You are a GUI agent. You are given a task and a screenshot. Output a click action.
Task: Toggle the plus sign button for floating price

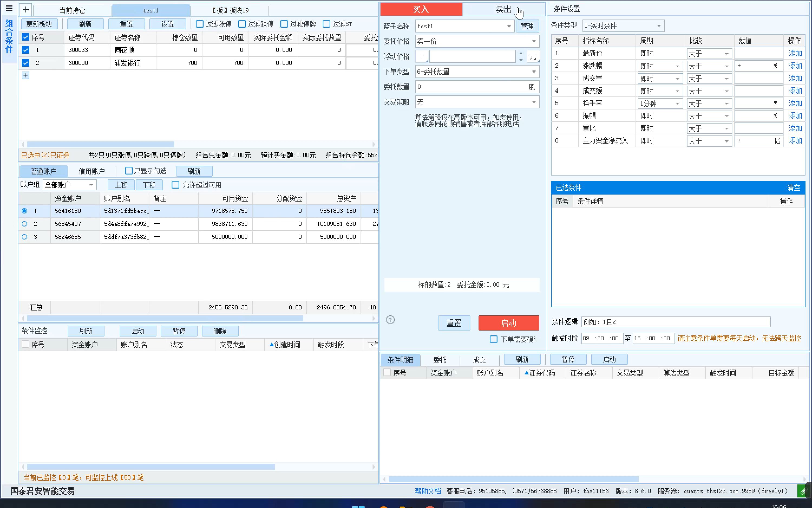pyautogui.click(x=422, y=56)
